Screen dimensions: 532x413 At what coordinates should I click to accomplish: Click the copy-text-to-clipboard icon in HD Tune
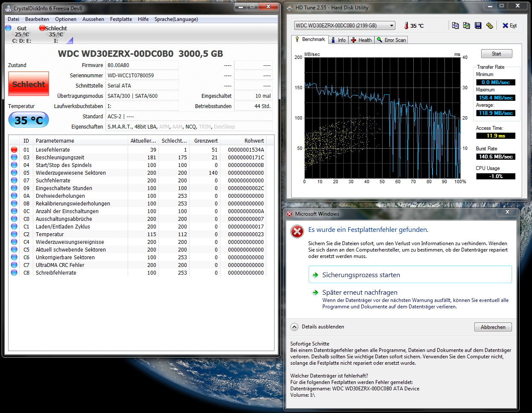455,26
